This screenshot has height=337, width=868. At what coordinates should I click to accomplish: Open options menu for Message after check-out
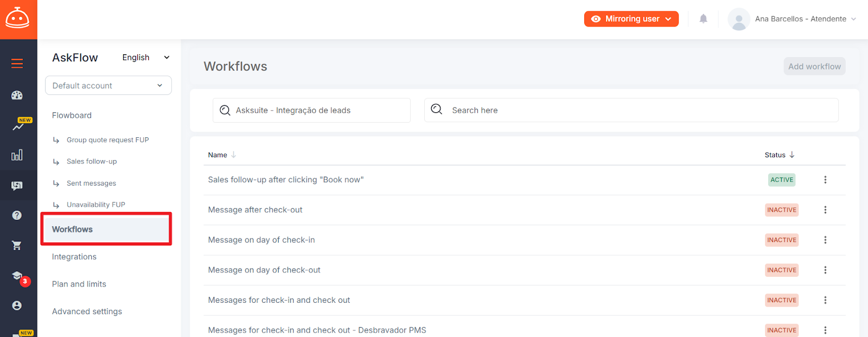(825, 210)
